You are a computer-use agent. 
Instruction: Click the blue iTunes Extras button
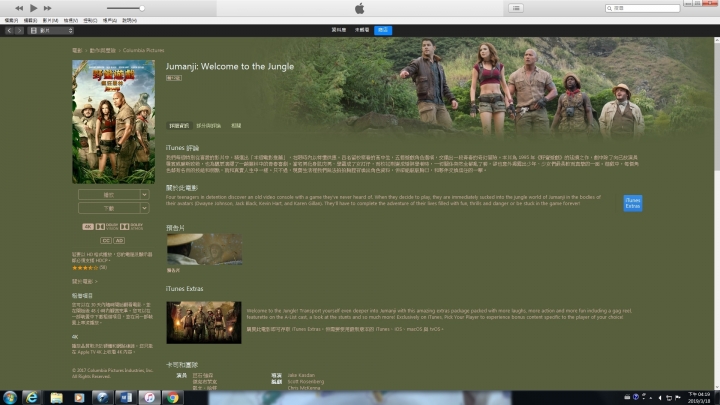(633, 203)
